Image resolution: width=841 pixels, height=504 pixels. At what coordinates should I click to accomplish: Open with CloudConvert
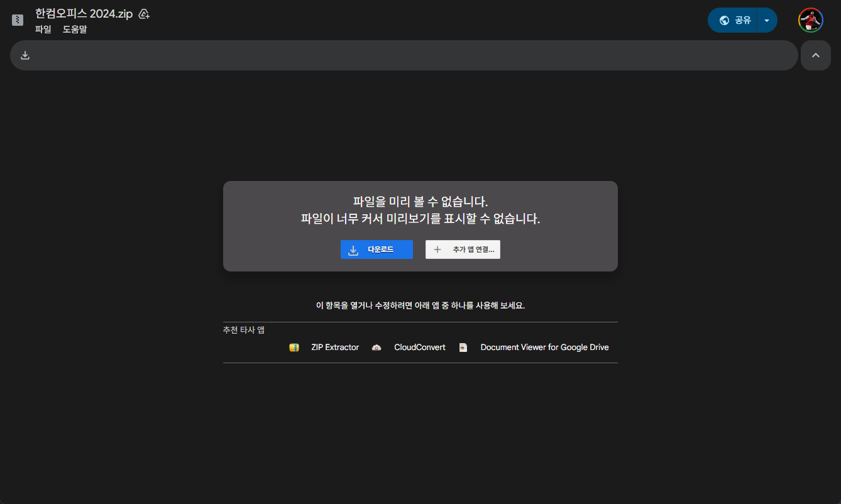[x=420, y=347]
